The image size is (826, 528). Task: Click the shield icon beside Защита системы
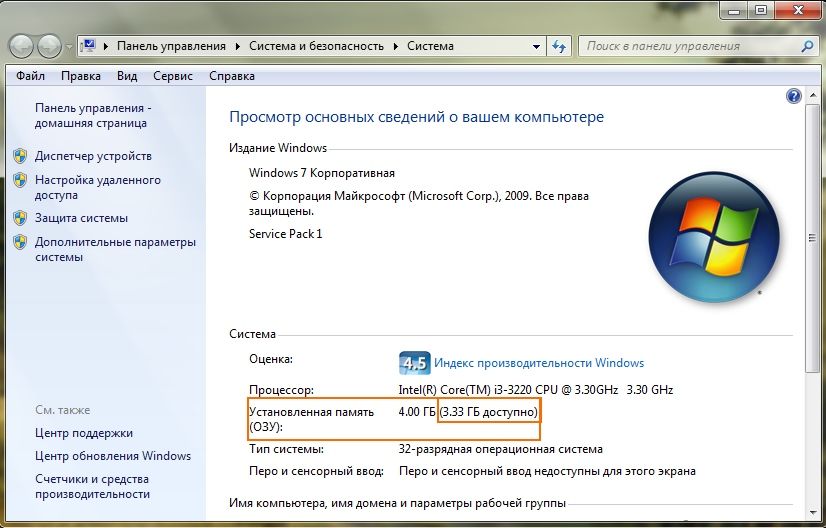(x=20, y=218)
